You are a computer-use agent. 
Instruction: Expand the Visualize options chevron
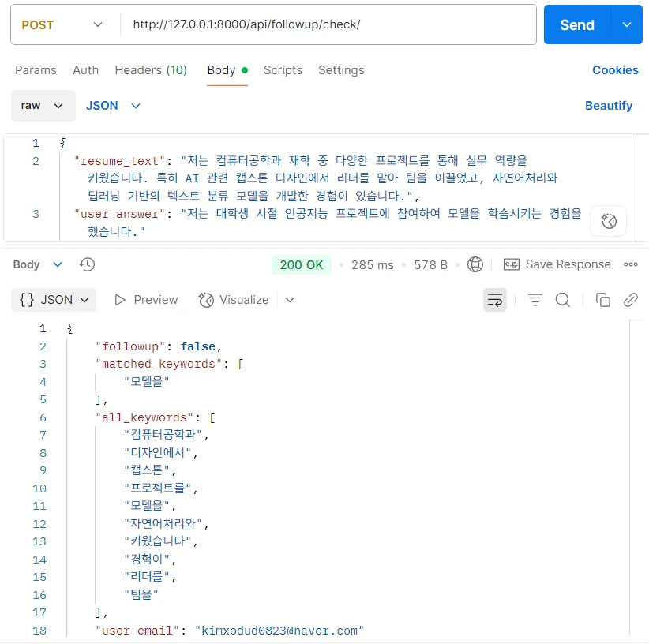(x=290, y=300)
